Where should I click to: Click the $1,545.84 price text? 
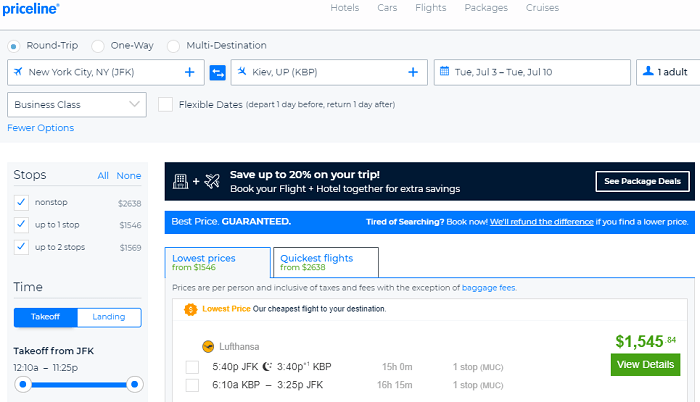click(x=646, y=342)
